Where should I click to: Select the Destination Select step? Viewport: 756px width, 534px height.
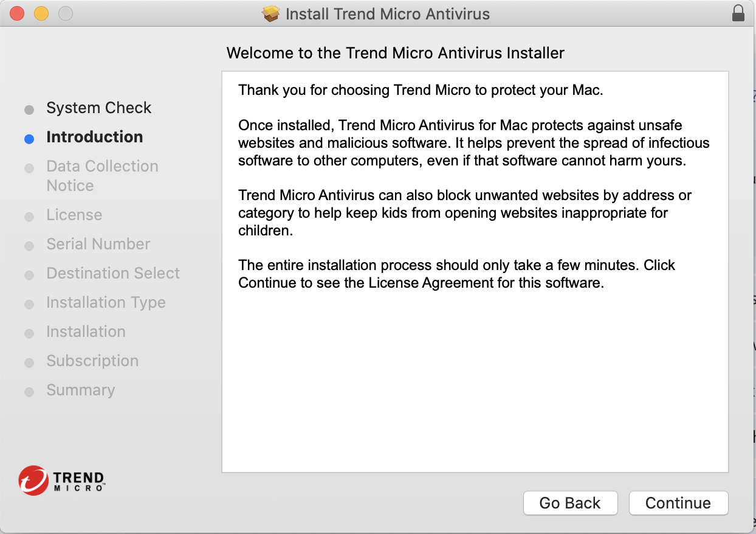coord(113,273)
